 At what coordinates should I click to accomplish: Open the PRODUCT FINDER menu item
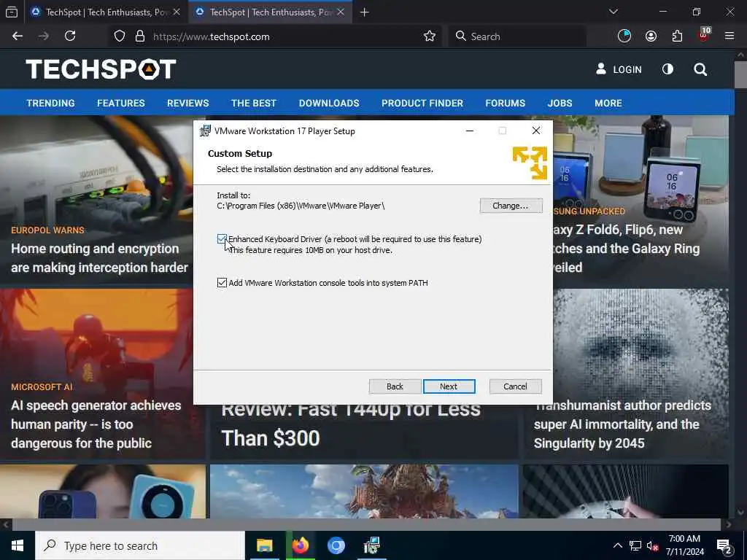(422, 103)
